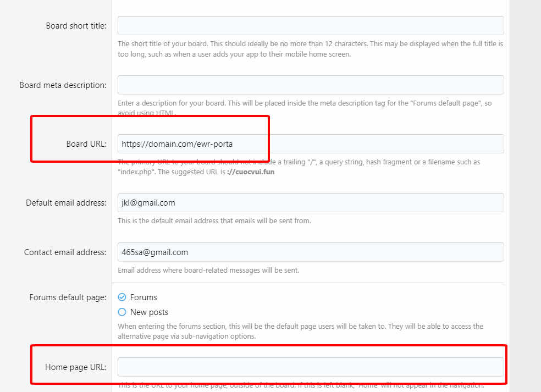Focus the empty Home page URL input
Screen dimensions: 541x392
pyautogui.click(x=311, y=367)
